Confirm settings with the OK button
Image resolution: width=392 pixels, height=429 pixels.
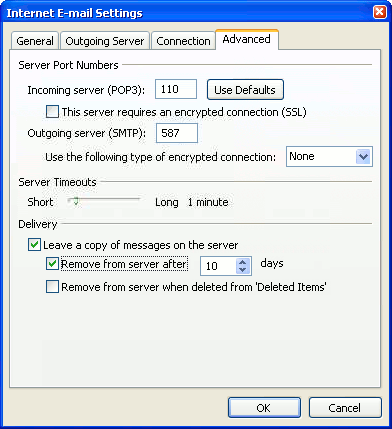click(x=264, y=408)
